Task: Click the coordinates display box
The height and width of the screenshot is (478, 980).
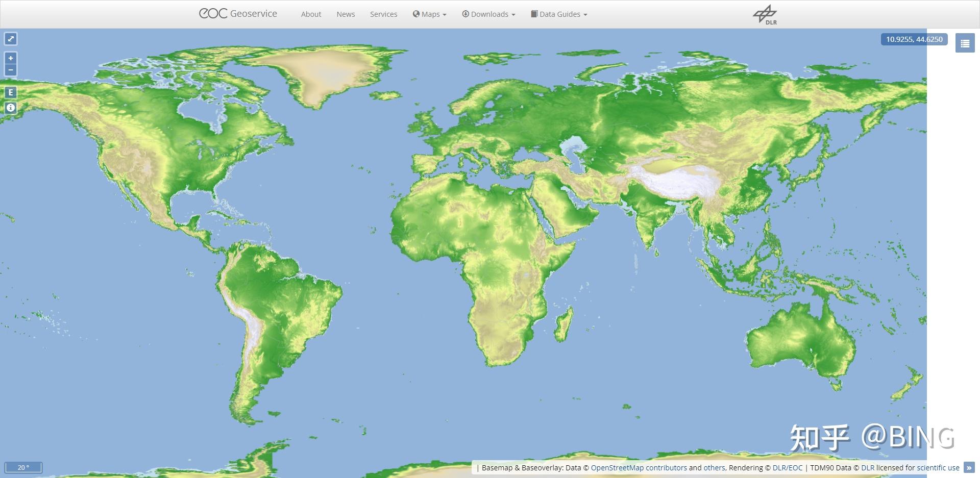Action: coord(914,39)
